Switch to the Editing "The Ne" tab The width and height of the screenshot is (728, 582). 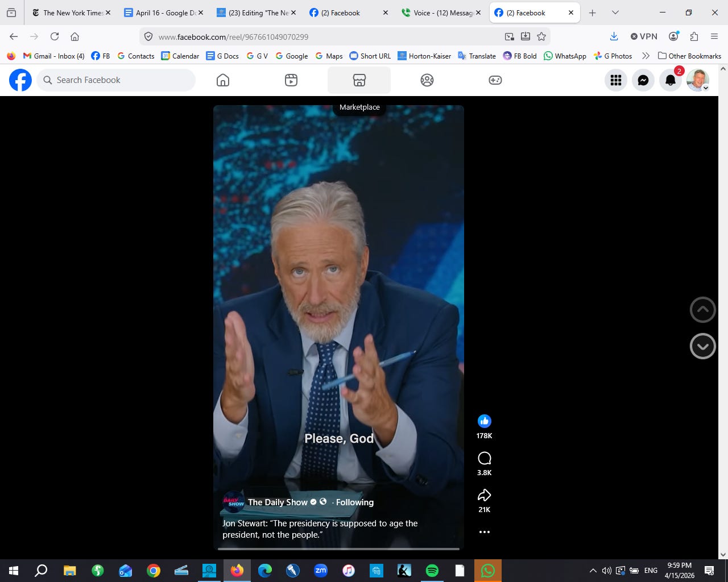[x=256, y=13]
